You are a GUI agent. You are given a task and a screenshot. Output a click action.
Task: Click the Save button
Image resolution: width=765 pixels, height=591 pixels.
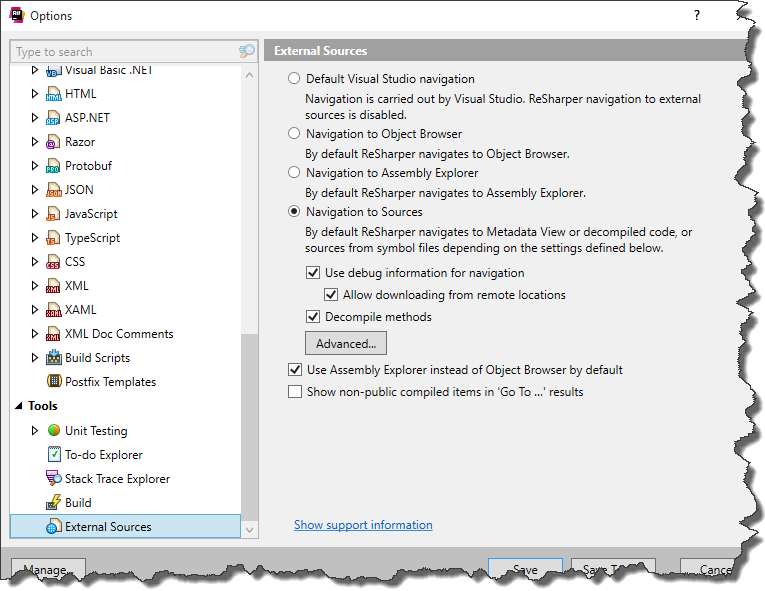[525, 569]
